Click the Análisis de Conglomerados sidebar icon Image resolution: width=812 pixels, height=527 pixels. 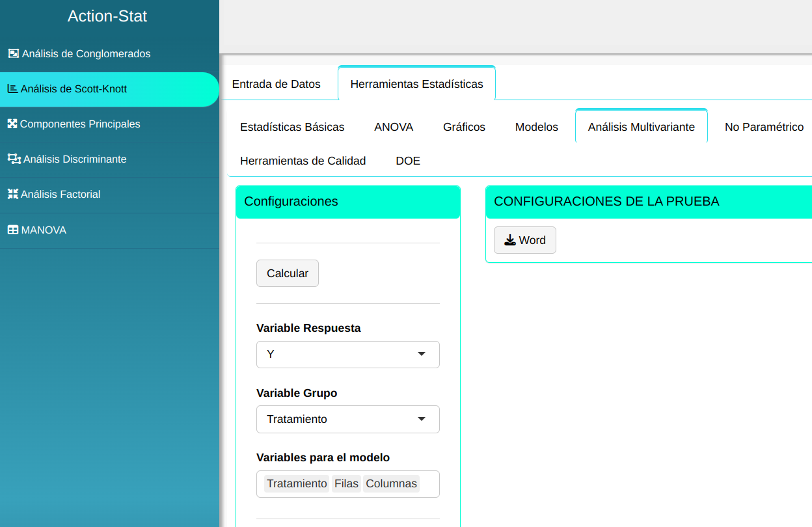[x=13, y=54]
